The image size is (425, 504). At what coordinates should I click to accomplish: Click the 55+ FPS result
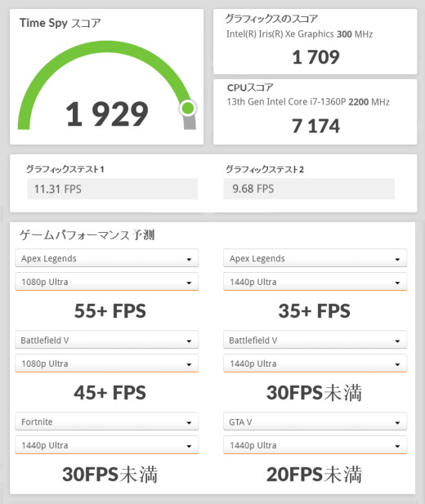point(110,311)
